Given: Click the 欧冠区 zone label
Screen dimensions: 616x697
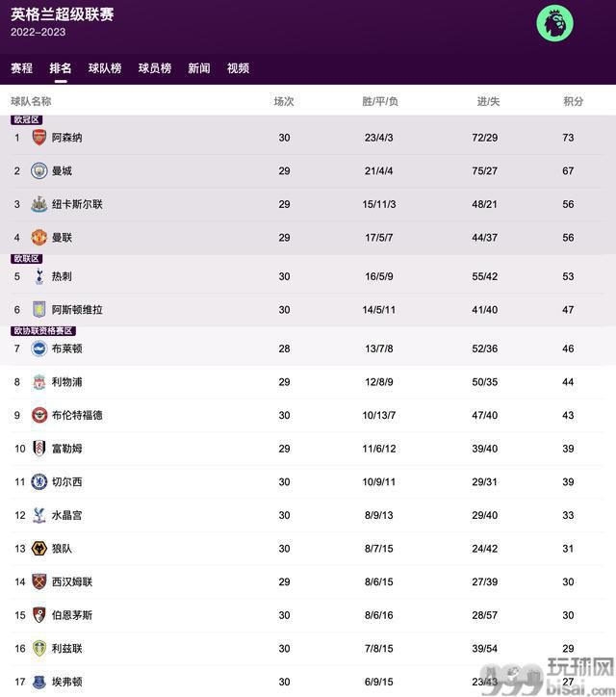Looking at the screenshot, I should [27, 119].
